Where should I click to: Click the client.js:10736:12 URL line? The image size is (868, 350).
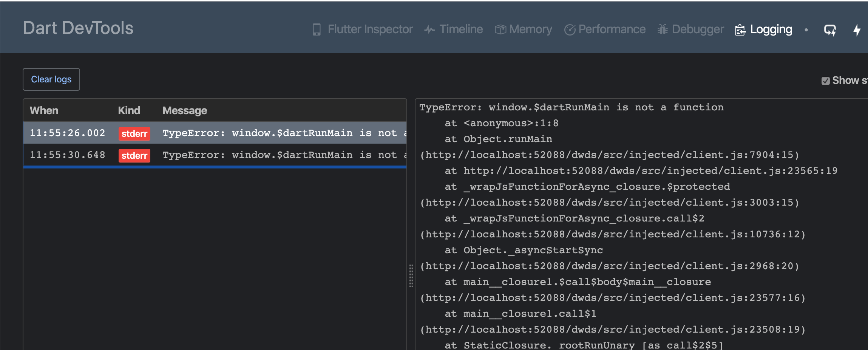613,234
